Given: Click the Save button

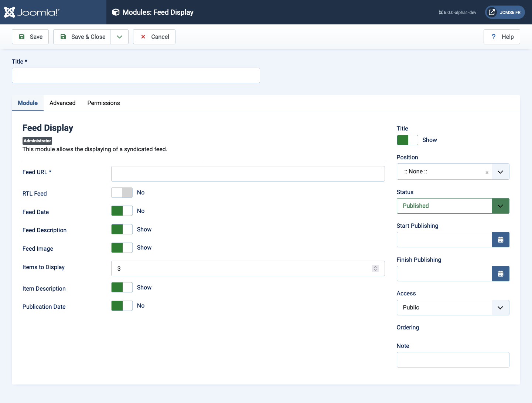Looking at the screenshot, I should 30,37.
